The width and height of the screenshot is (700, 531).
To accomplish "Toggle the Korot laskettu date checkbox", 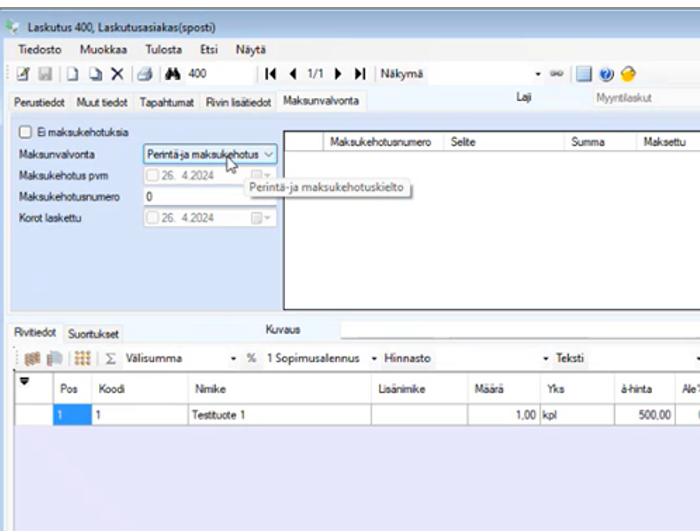I will point(153,218).
